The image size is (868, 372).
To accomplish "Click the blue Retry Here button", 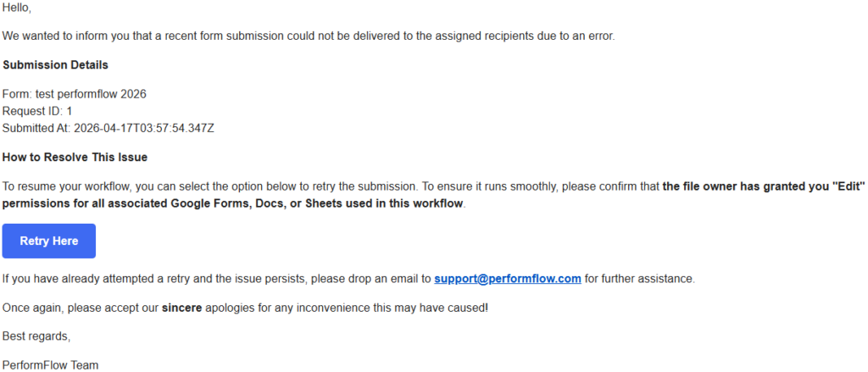I will point(48,241).
